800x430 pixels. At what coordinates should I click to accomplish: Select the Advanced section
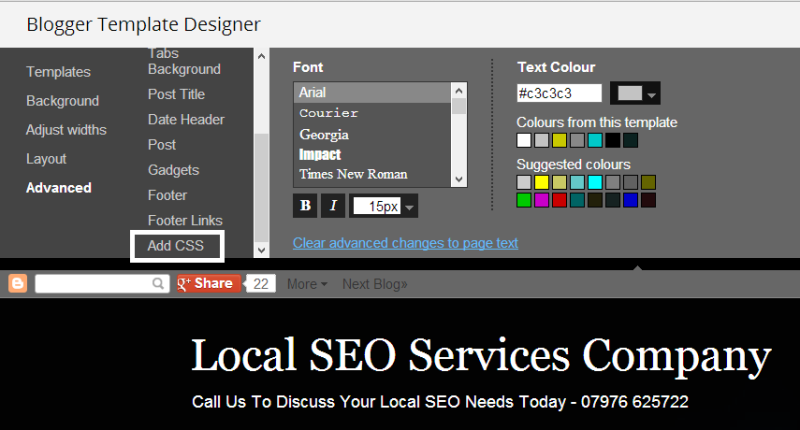click(x=59, y=188)
